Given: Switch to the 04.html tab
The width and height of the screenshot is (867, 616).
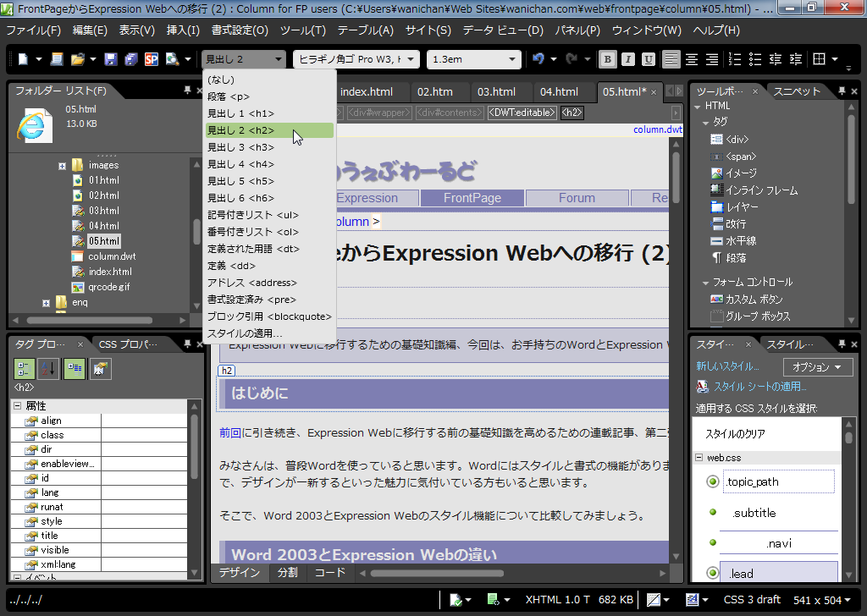Looking at the screenshot, I should 559,91.
